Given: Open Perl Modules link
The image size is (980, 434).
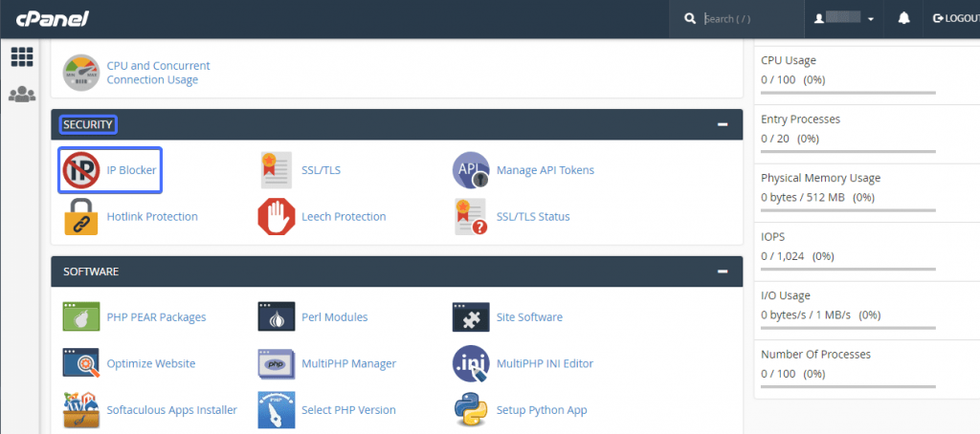Looking at the screenshot, I should coord(334,317).
